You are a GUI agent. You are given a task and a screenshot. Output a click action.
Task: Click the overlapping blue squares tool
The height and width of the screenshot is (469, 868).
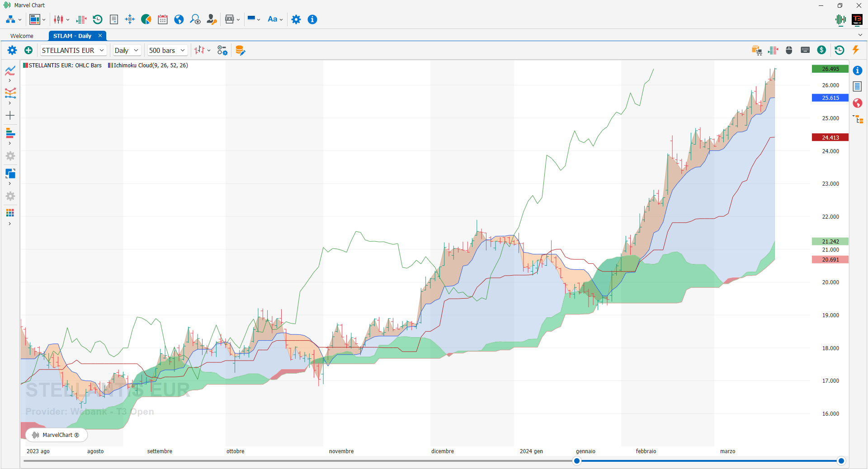tap(10, 174)
